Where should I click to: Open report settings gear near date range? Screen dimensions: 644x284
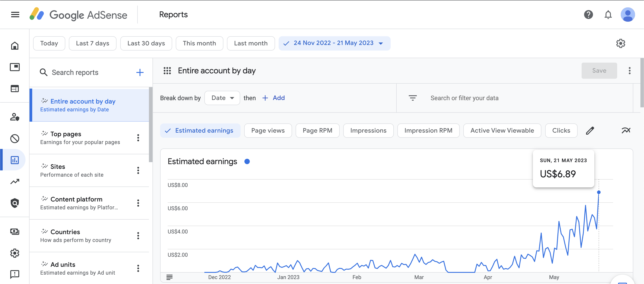(x=621, y=43)
